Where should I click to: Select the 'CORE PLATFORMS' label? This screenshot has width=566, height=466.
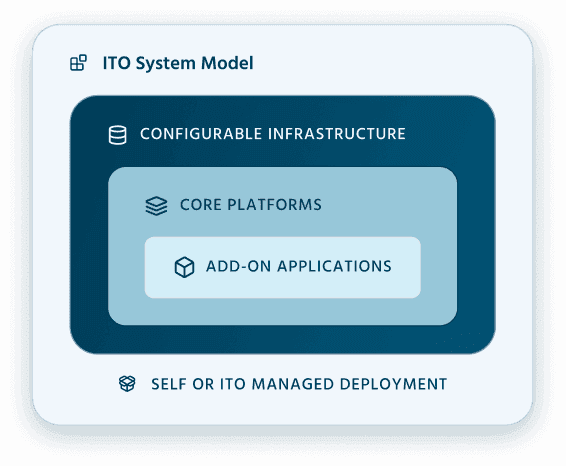tap(251, 205)
